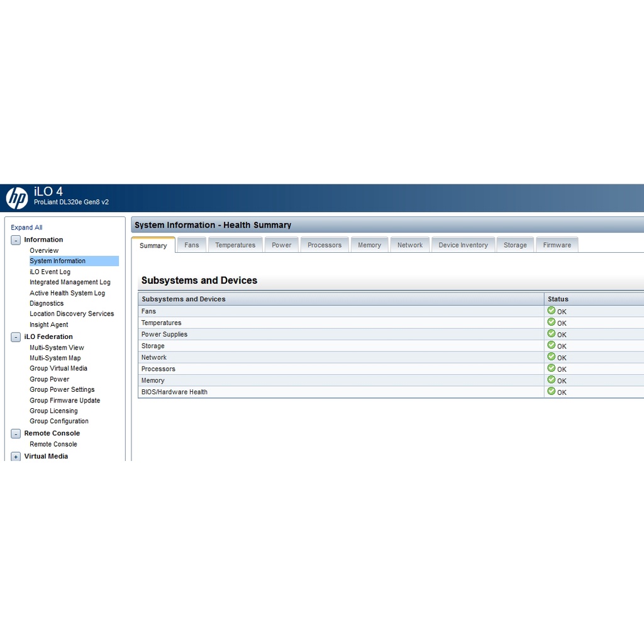The height and width of the screenshot is (644, 644).
Task: Open iLO Event Log in sidebar
Action: 50,272
